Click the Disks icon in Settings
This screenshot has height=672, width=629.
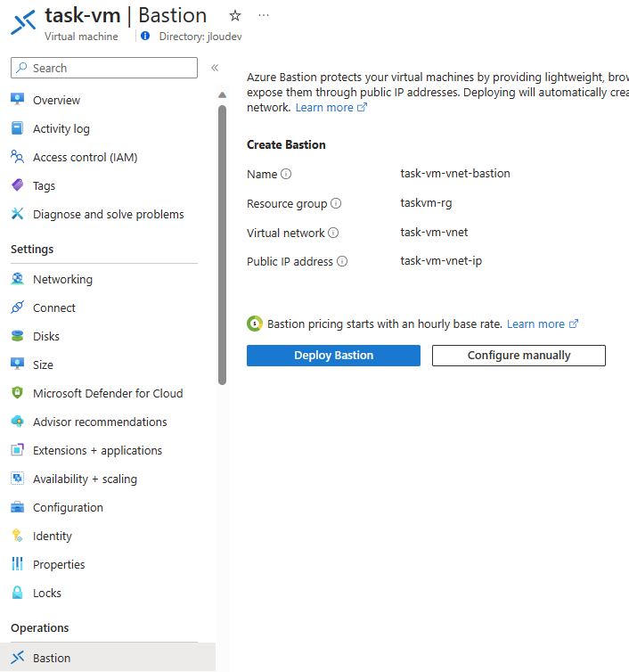[17, 336]
